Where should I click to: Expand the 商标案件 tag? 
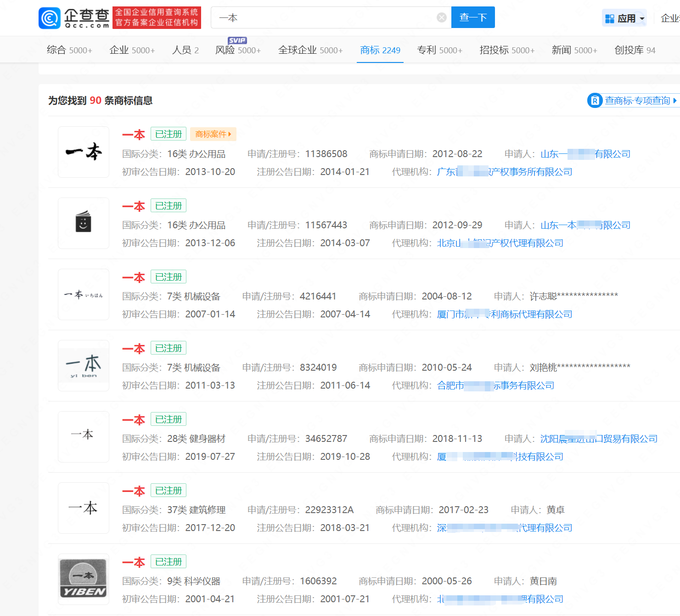coord(213,134)
